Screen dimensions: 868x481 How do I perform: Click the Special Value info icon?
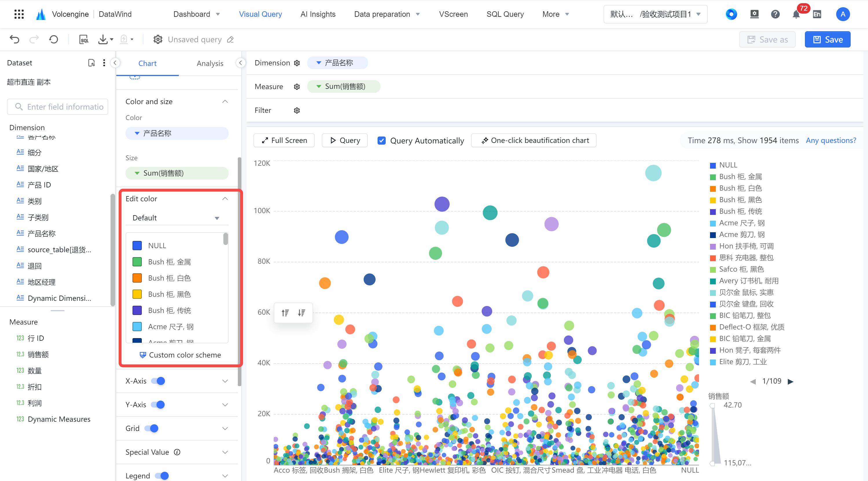pyautogui.click(x=177, y=452)
